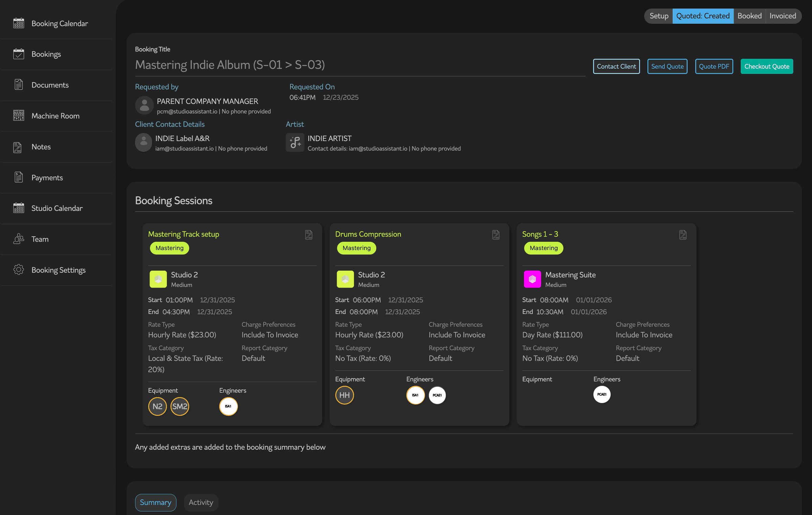Click Studio 2 icon in Mastering Track setup
This screenshot has width=812, height=515.
pyautogui.click(x=158, y=279)
